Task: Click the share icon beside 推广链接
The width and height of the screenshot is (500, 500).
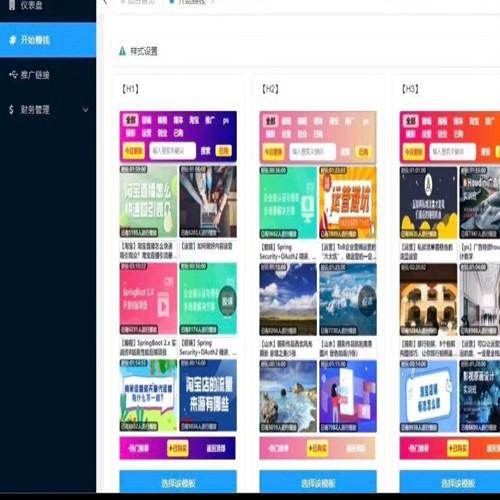Action: click(x=13, y=75)
